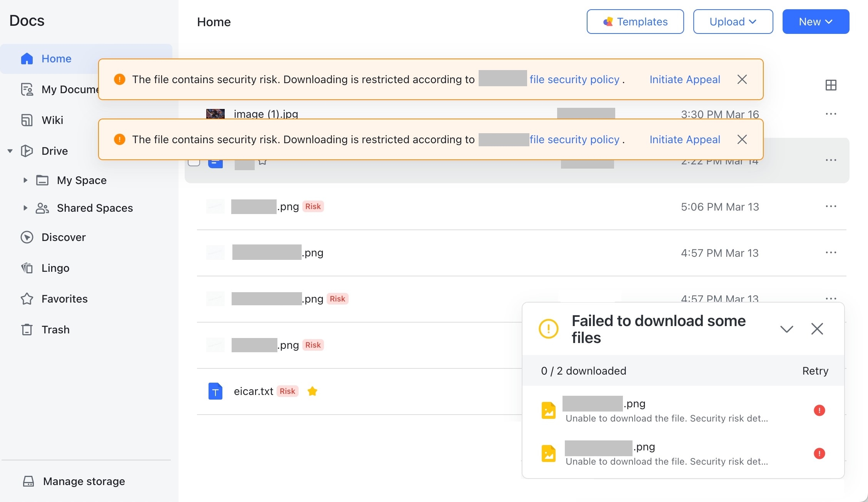This screenshot has width=868, height=502.
Task: Open Discover page
Action: [x=63, y=237]
